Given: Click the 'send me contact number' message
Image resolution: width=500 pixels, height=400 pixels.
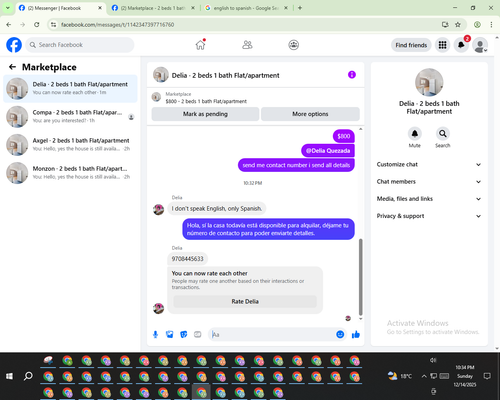Looking at the screenshot, I should (x=296, y=165).
